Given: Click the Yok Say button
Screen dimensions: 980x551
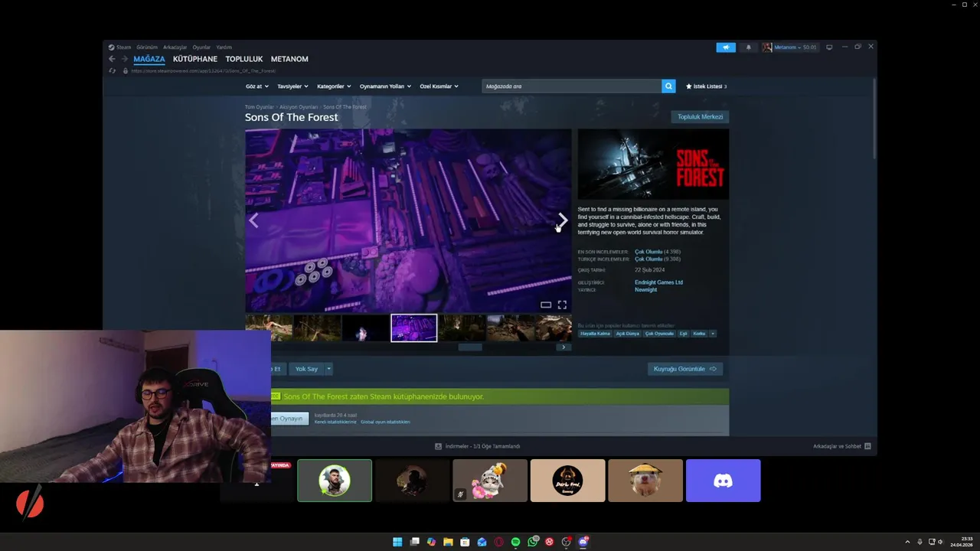Looking at the screenshot, I should 306,369.
